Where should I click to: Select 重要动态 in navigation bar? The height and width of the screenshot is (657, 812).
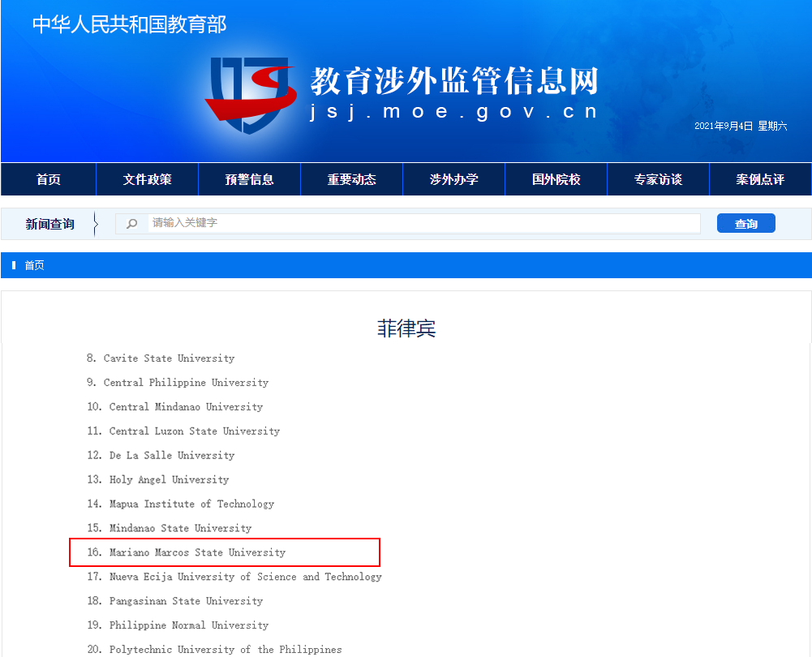(351, 179)
